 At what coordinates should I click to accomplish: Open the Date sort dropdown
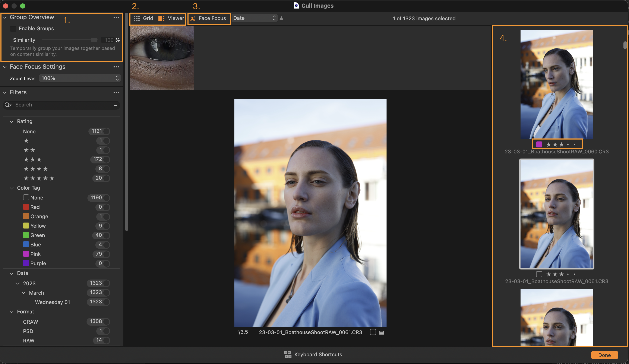pos(255,18)
